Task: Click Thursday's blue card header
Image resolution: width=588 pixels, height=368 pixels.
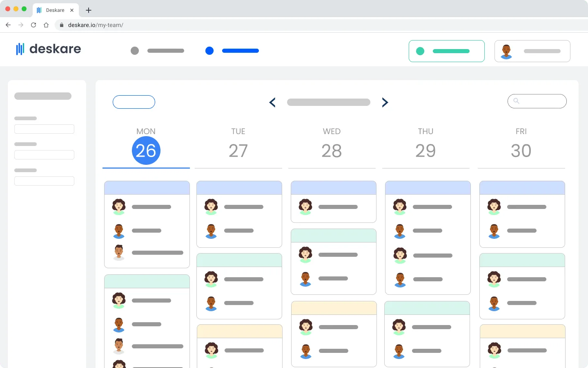Action: click(428, 188)
